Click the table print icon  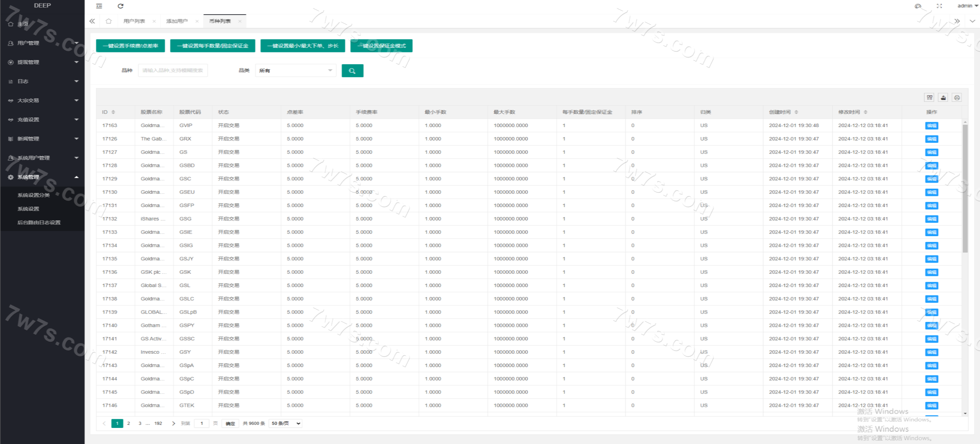tap(957, 98)
